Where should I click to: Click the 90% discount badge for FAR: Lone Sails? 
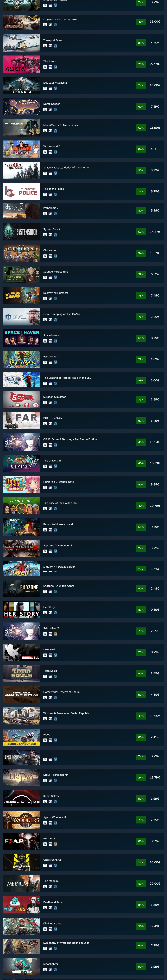(141, 421)
